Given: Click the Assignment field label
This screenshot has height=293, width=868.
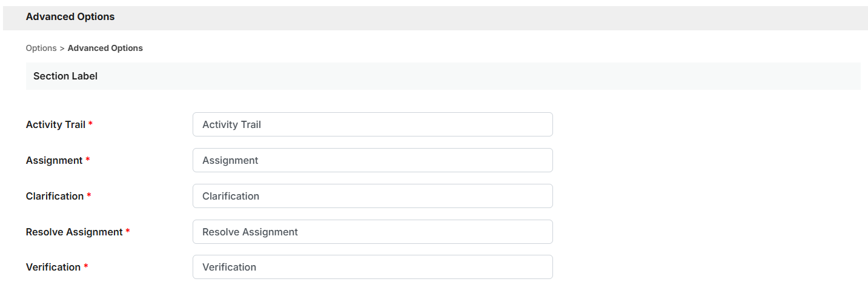Looking at the screenshot, I should [55, 160].
